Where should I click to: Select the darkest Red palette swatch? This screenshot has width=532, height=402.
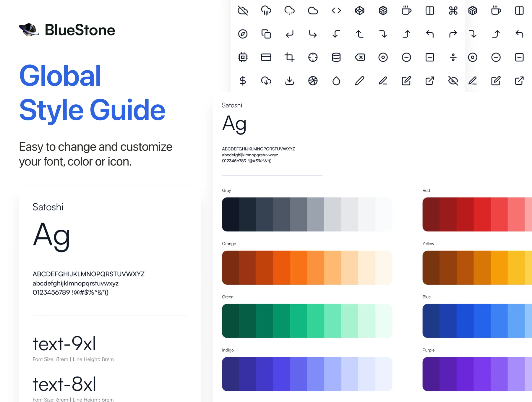click(x=431, y=214)
